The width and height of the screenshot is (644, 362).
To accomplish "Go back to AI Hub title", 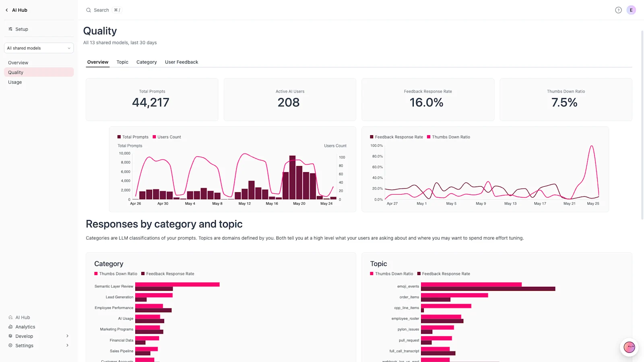I will coord(20,10).
